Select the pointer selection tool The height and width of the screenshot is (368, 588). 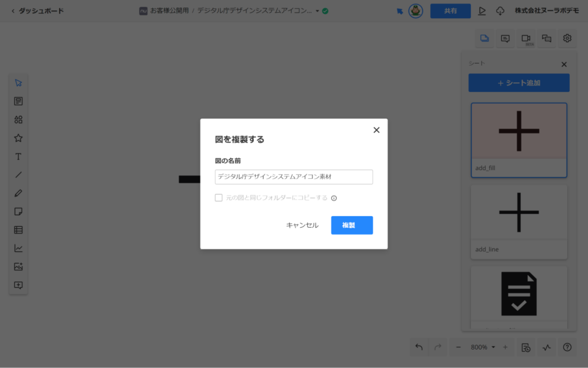[x=18, y=83]
